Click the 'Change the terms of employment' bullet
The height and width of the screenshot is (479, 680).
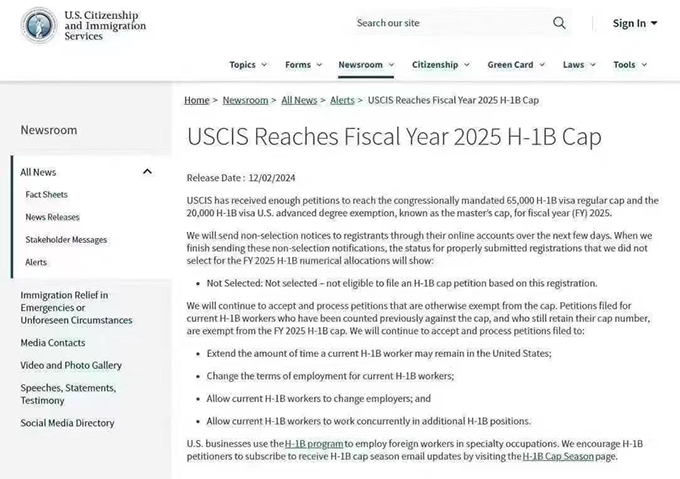tap(330, 376)
